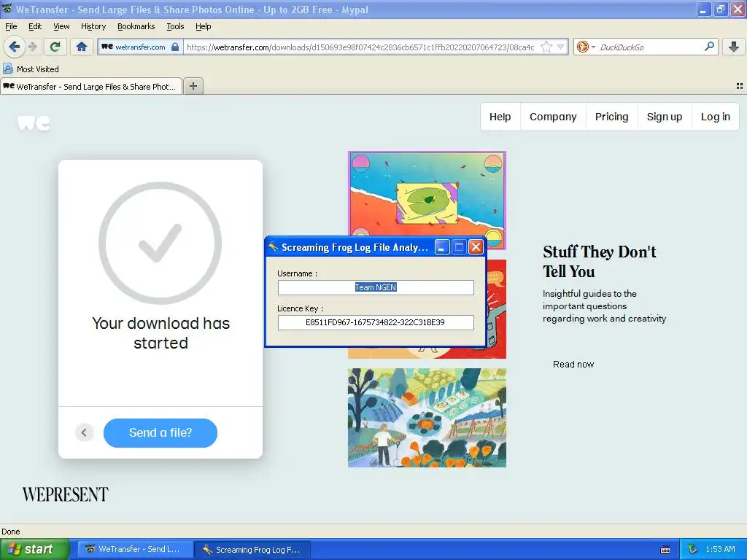Open the View menu
The image size is (747, 560).
61,26
